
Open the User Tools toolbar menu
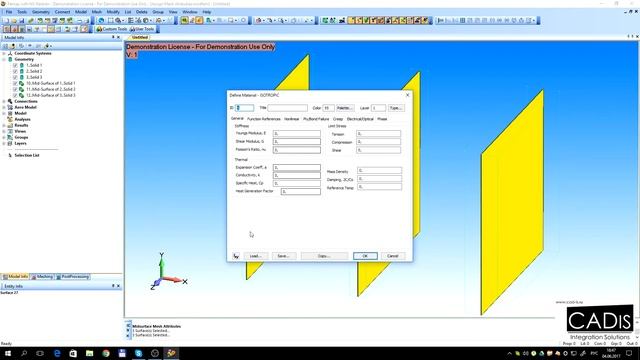point(142,29)
